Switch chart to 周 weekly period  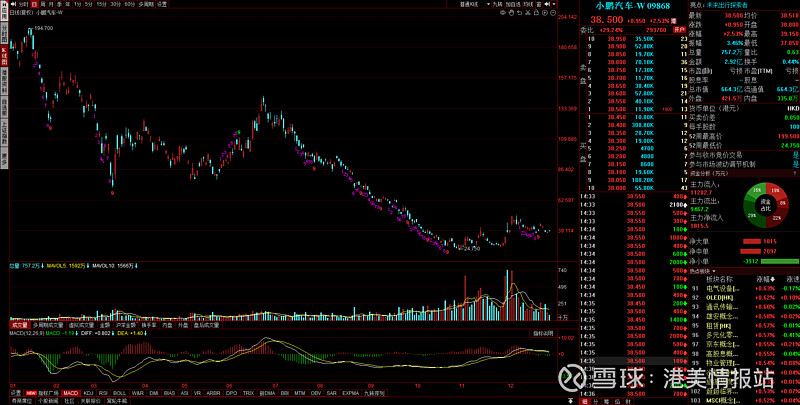pyautogui.click(x=42, y=4)
